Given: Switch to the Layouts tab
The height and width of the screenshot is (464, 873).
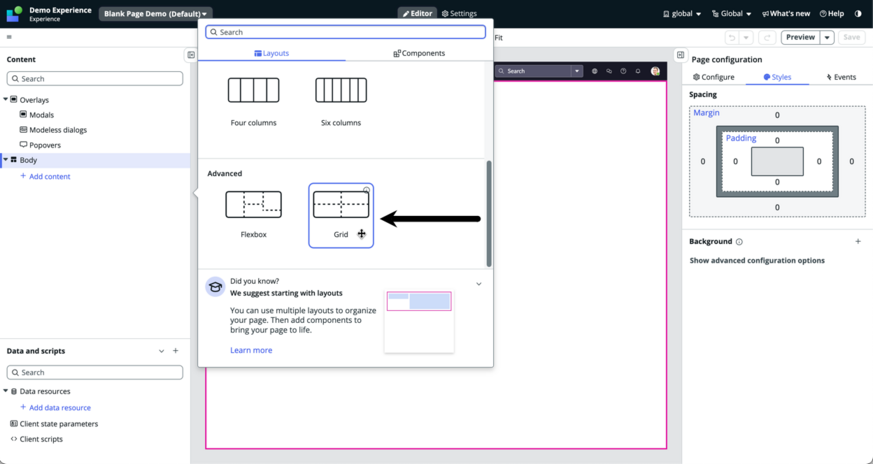Looking at the screenshot, I should [x=272, y=53].
